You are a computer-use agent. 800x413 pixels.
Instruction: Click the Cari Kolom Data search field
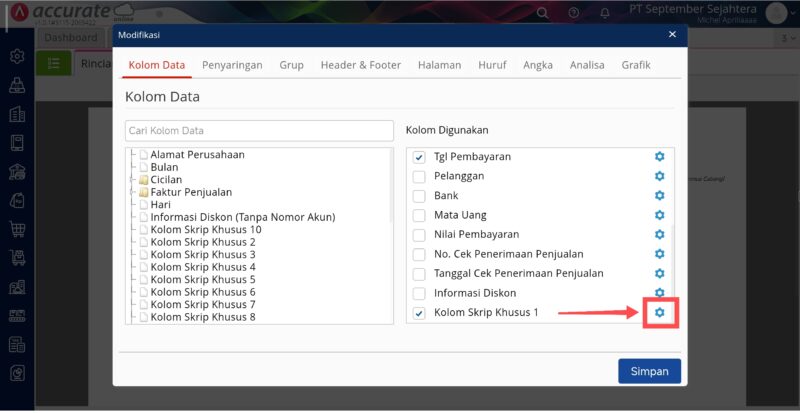pos(259,131)
